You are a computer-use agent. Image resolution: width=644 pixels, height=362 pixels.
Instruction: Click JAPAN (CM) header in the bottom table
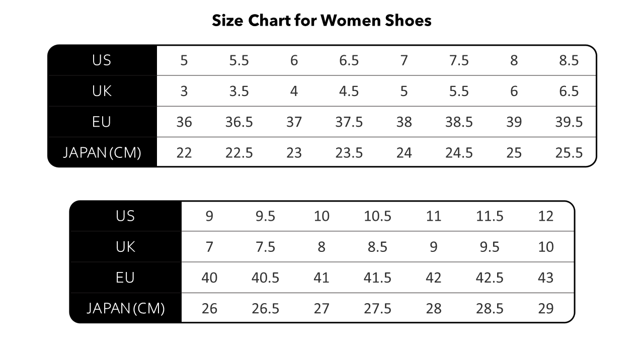click(x=125, y=308)
